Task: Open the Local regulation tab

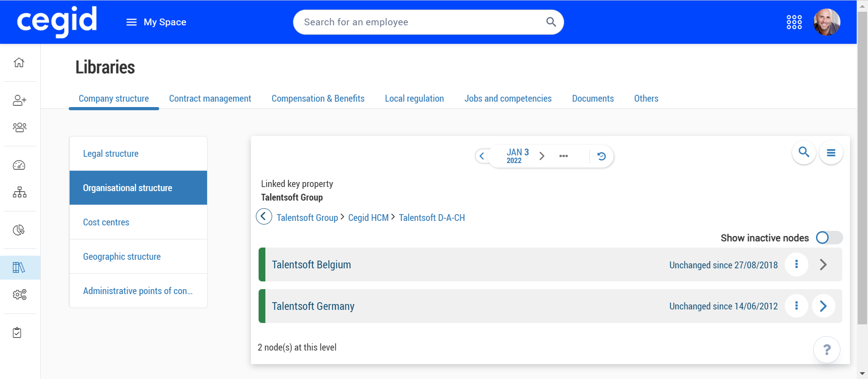Action: coord(414,98)
